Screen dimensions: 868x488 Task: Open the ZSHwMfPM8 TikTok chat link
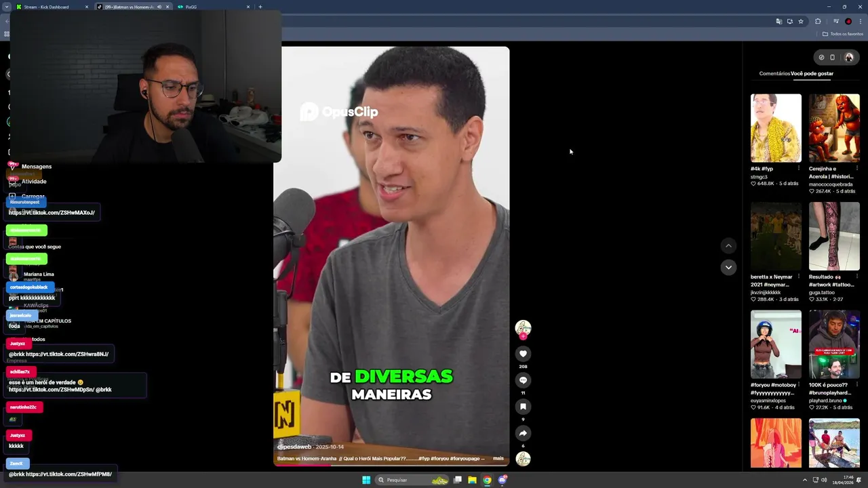pyautogui.click(x=68, y=474)
